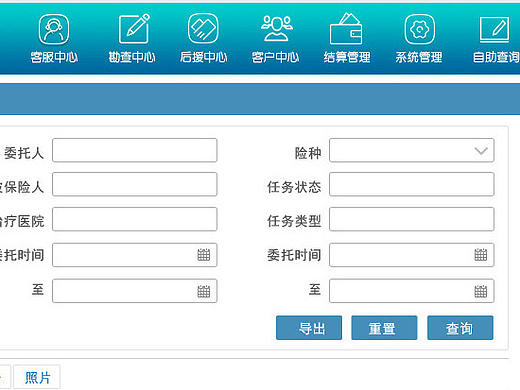520x390 pixels.
Task: Open the 系统管理 gear icon
Action: click(x=419, y=29)
